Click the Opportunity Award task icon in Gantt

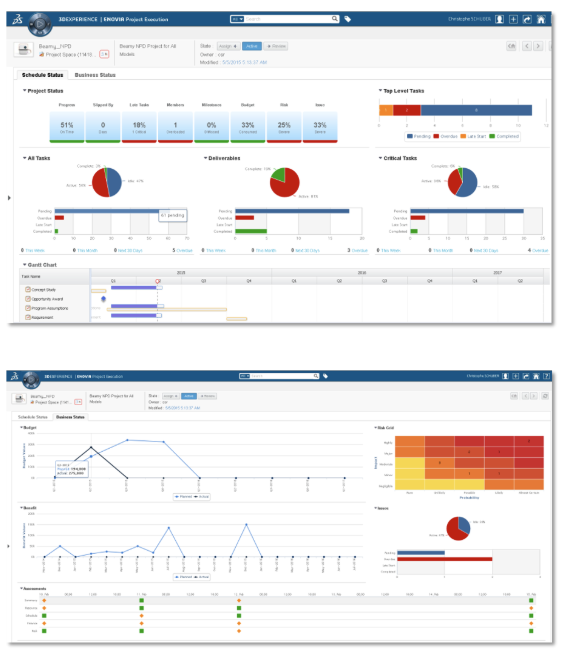[28, 299]
